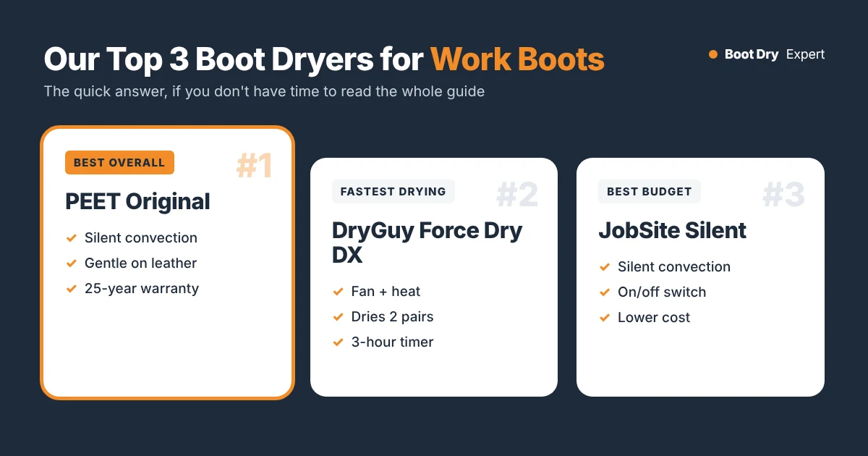
Task: Click the #3 rank number
Action: point(783,195)
